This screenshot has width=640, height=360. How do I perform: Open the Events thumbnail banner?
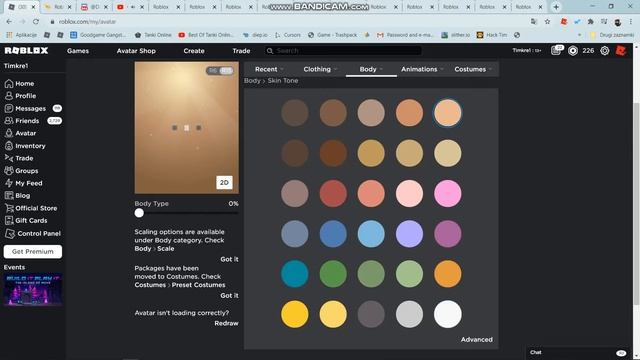tap(33, 289)
